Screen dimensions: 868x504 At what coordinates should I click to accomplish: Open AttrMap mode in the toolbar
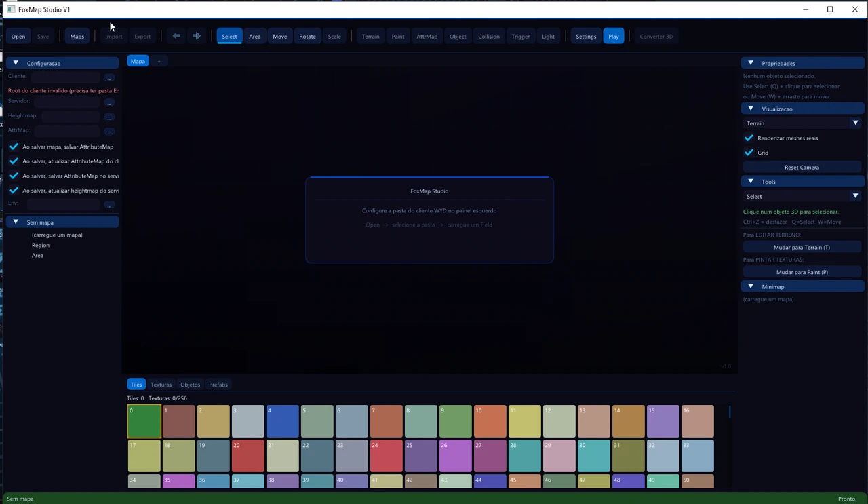coord(427,36)
